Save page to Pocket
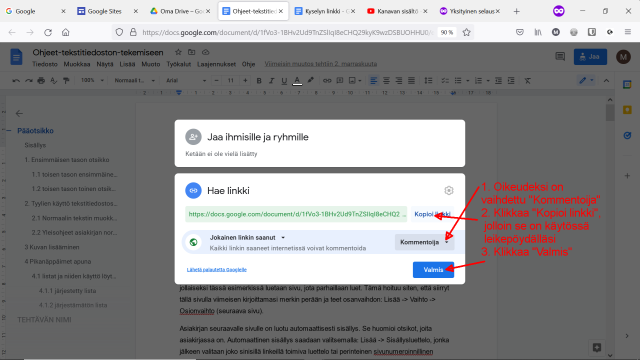640x360 pixels. [520, 32]
